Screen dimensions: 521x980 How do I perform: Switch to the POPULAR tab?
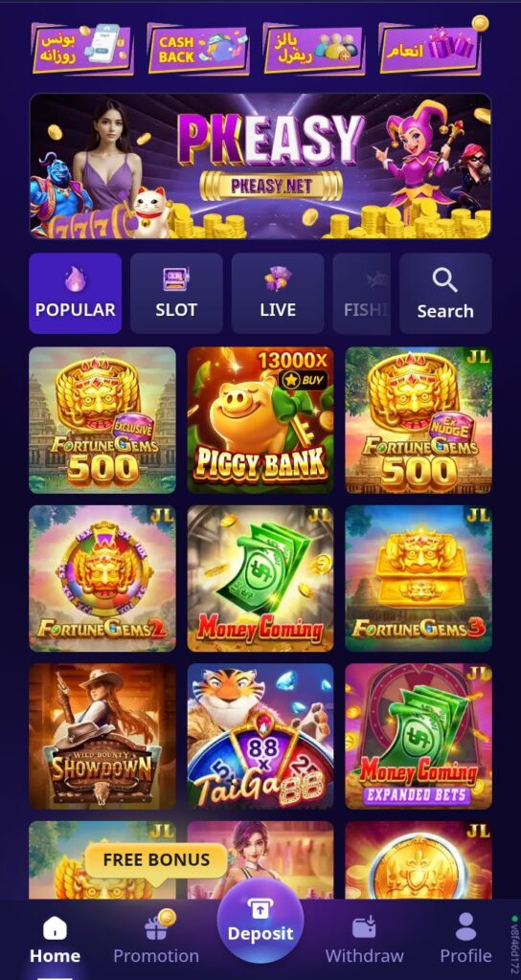pos(75,293)
